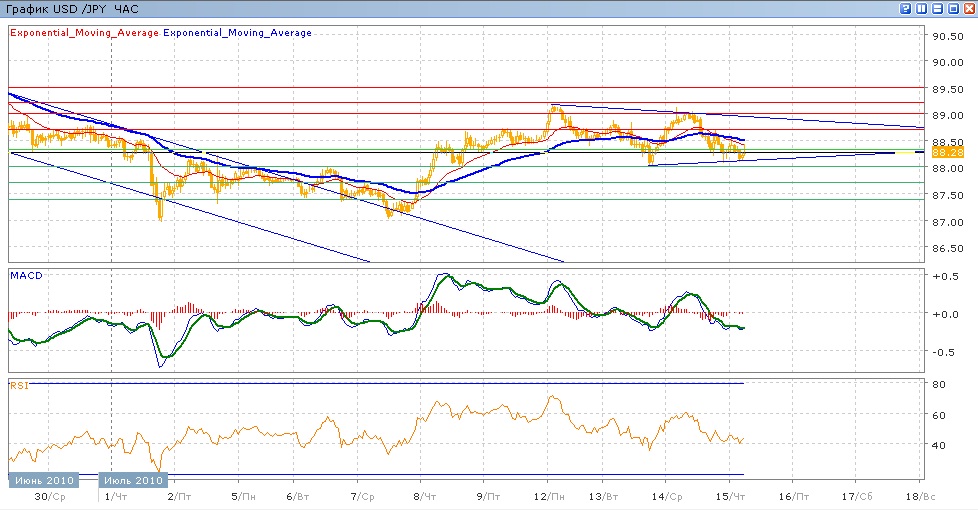This screenshot has width=978, height=511.
Task: Click the current price tag 88.28
Action: tap(946, 153)
